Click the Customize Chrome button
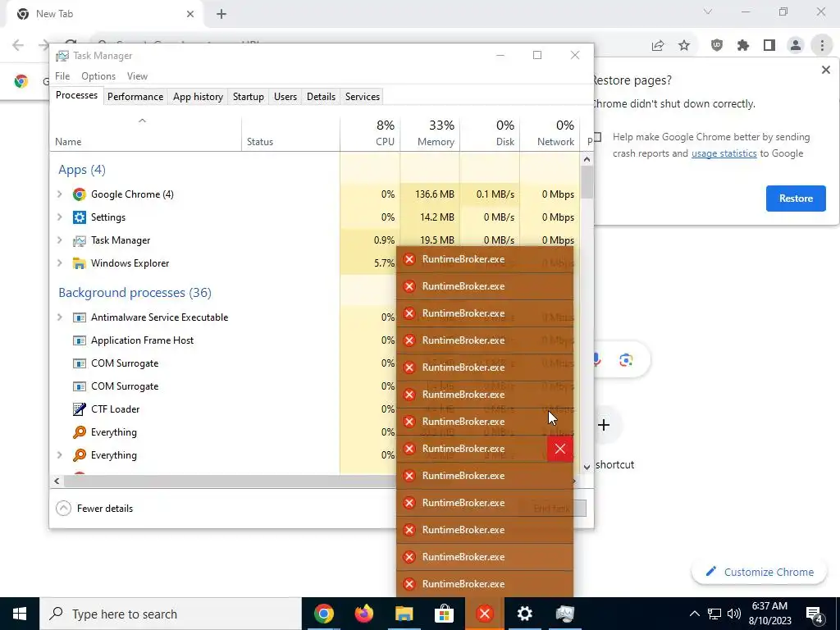The image size is (840, 630). tap(760, 572)
